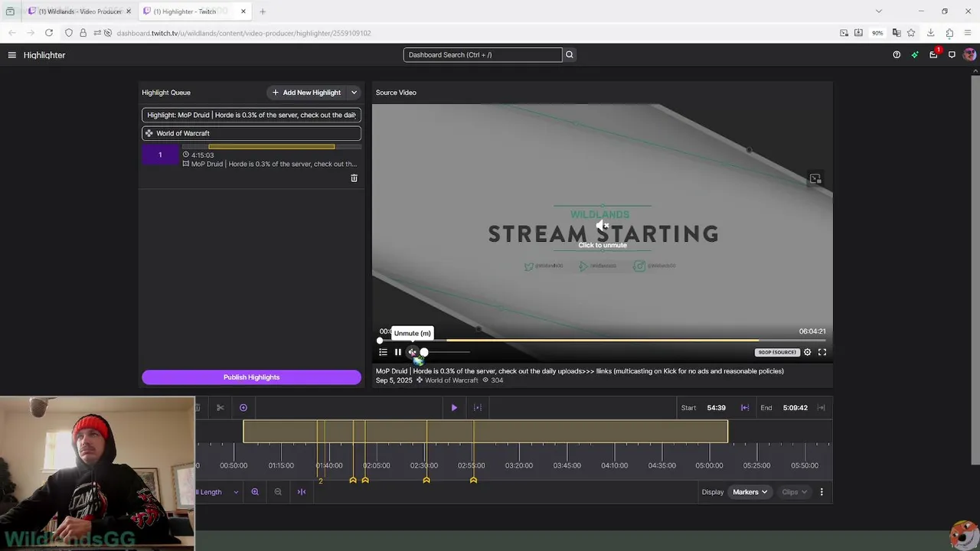Click the dashboard search magnifier button
This screenshot has height=551, width=980.
(x=569, y=55)
